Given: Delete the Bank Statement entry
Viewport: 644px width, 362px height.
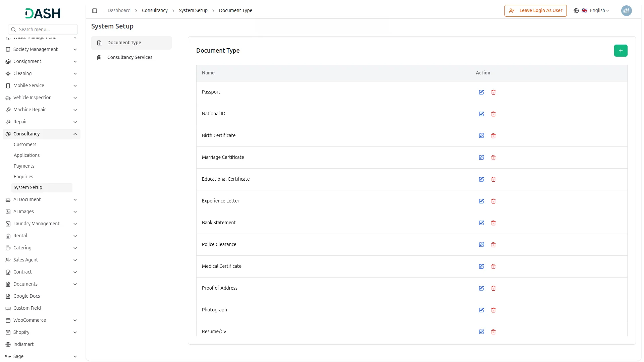Looking at the screenshot, I should (x=493, y=223).
